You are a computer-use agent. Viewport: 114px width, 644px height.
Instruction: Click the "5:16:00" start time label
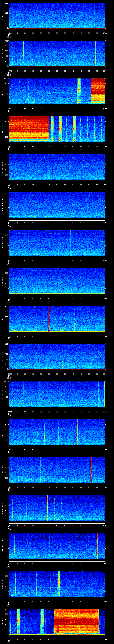[9, 33]
